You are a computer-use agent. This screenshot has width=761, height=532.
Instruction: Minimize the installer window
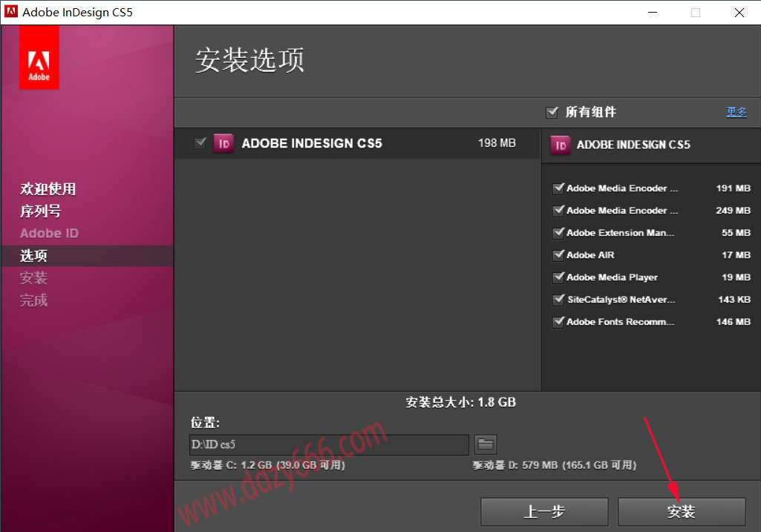pyautogui.click(x=653, y=13)
